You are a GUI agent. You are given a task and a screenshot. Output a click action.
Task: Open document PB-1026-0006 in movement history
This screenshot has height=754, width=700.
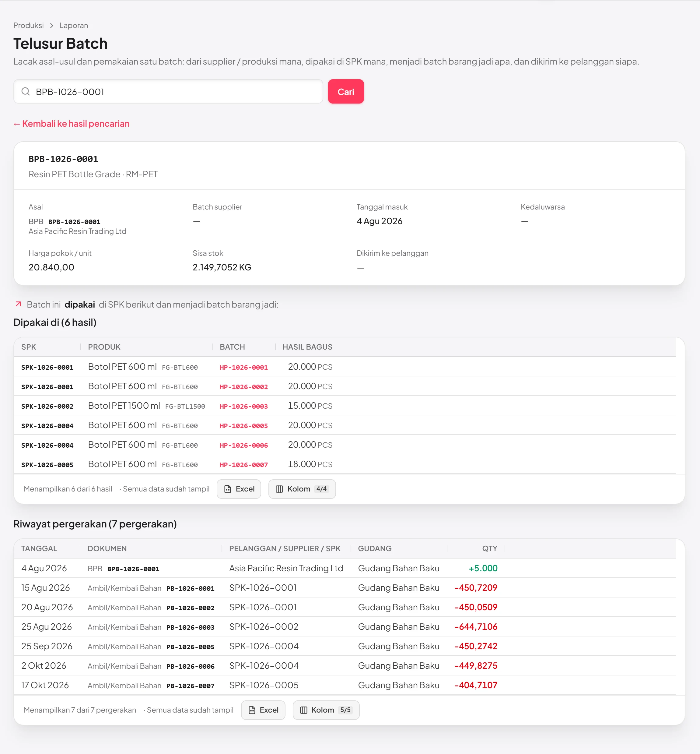(190, 666)
